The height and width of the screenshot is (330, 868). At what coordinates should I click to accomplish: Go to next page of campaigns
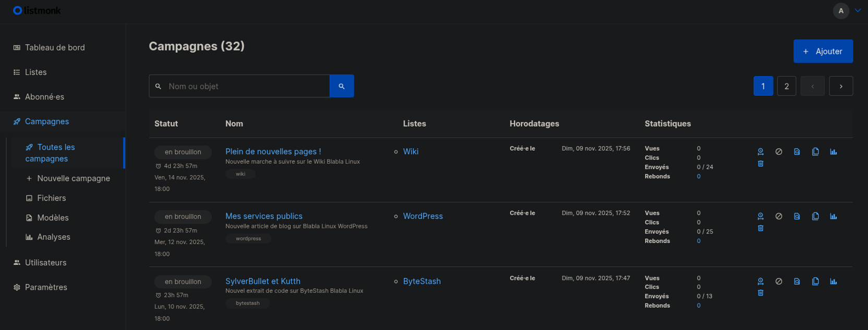tap(841, 86)
